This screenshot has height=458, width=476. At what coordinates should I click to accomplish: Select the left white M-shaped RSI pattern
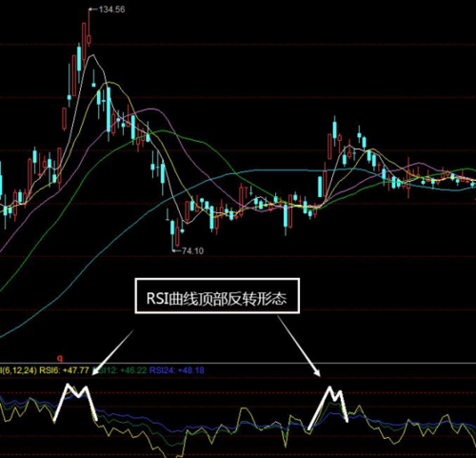click(x=75, y=403)
